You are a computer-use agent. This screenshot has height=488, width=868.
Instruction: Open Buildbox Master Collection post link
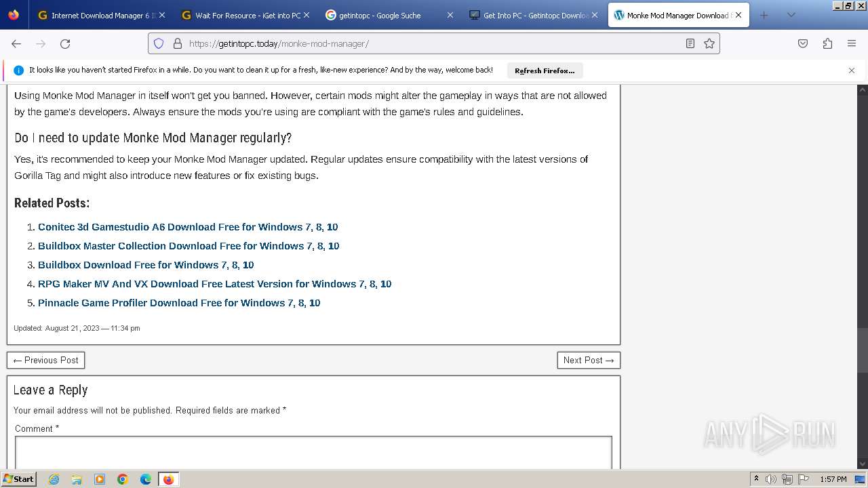(x=189, y=246)
